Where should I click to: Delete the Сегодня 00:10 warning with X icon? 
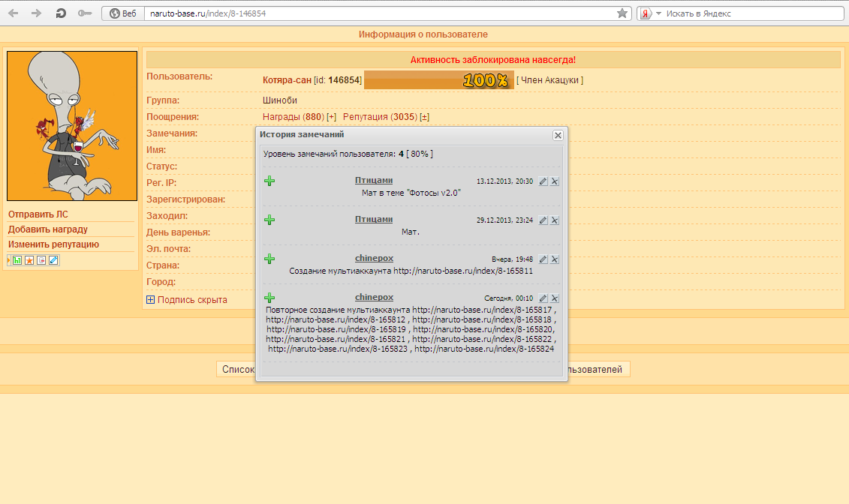pos(555,298)
